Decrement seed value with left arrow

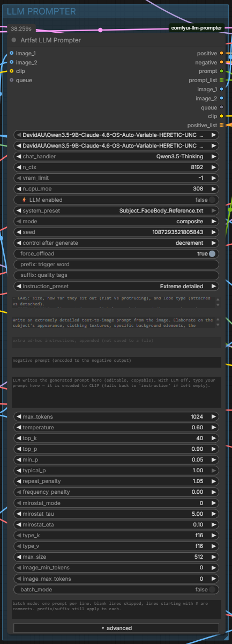tap(19, 232)
